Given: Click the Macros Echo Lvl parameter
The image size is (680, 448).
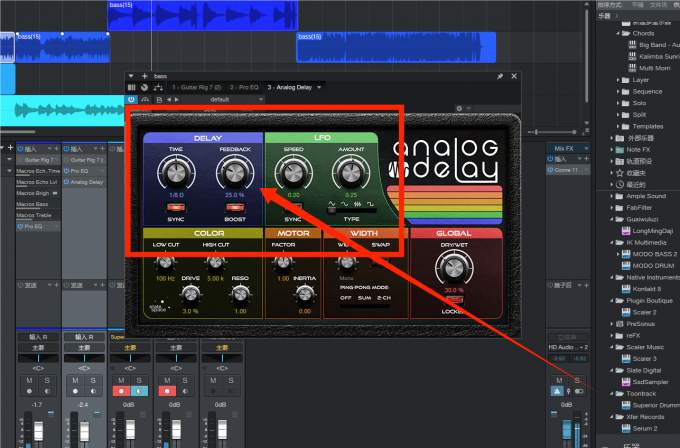Looking at the screenshot, I should (x=38, y=182).
